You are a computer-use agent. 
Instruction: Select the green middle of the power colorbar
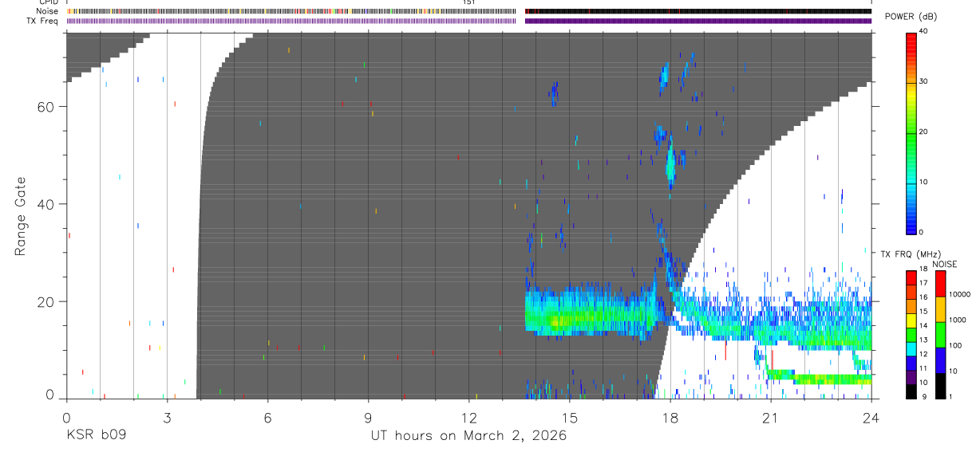pyautogui.click(x=911, y=136)
